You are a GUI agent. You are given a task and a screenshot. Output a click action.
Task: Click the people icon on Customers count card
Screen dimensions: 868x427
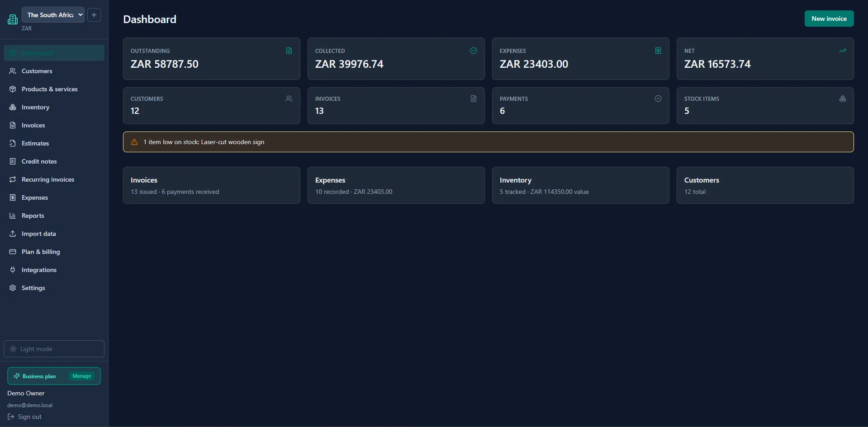tap(289, 99)
